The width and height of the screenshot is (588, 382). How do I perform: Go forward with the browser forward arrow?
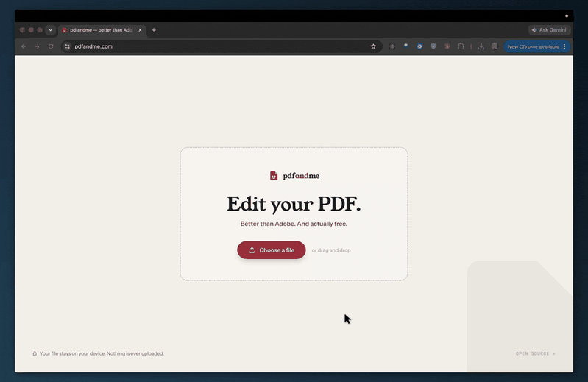pyautogui.click(x=37, y=46)
